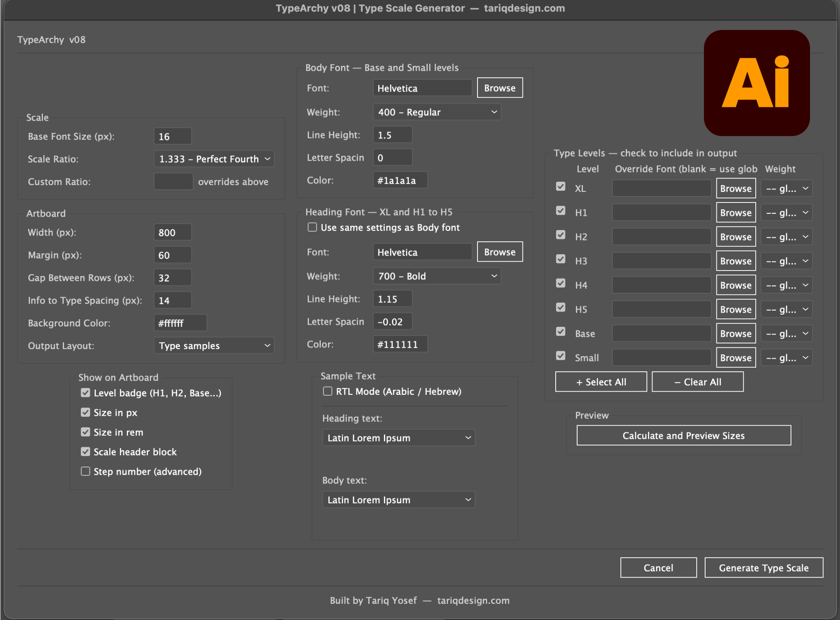Open the Scale Ratio dropdown

(214, 159)
